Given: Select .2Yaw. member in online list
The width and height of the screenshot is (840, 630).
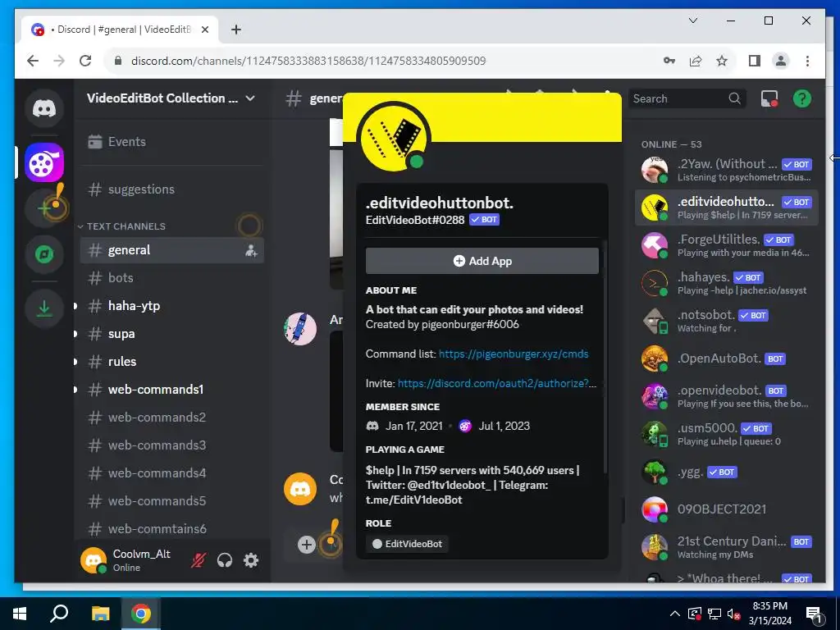Looking at the screenshot, I should click(x=727, y=170).
